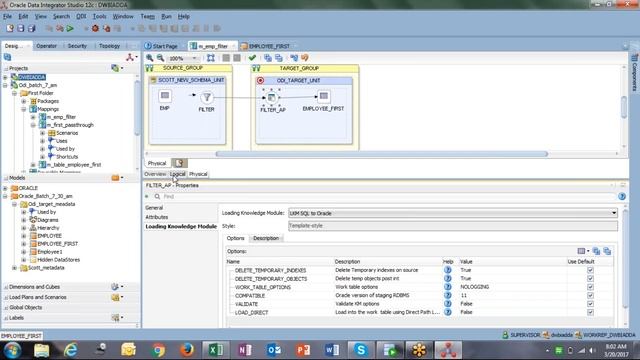Expand the Dimensions and Cubes section
The width and height of the screenshot is (640, 360).
pyautogui.click(x=6, y=287)
